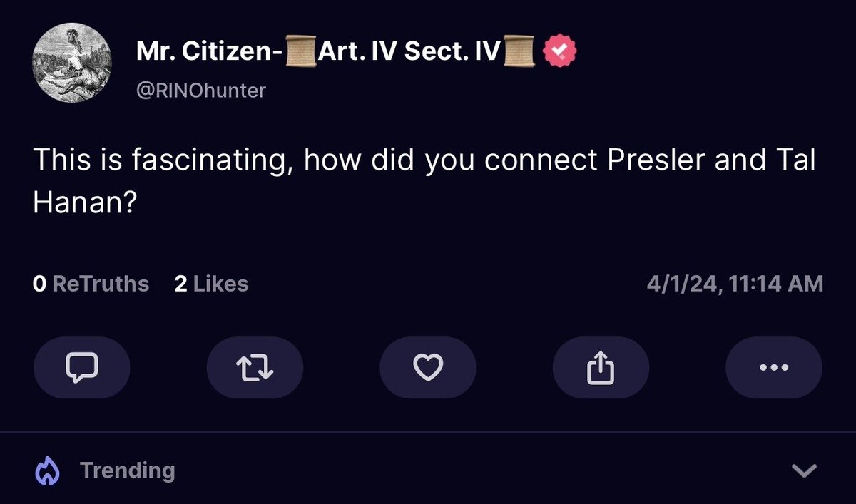Show who liked via "2 Likes"
This screenshot has width=856, height=504.
point(211,284)
